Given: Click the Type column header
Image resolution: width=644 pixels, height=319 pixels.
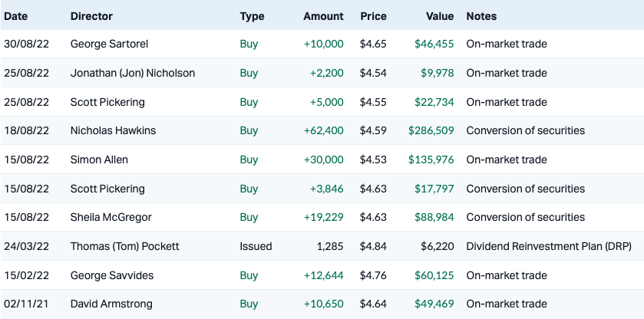Looking at the screenshot, I should point(252,16).
